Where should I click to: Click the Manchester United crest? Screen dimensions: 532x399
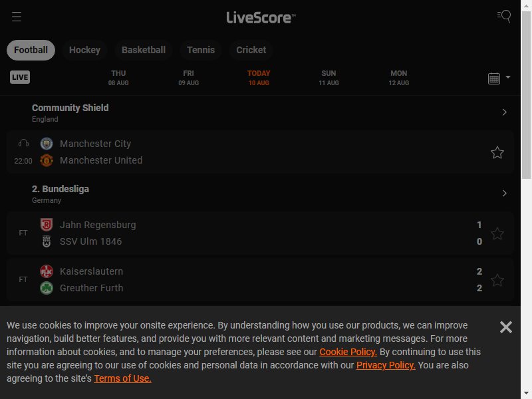click(47, 160)
